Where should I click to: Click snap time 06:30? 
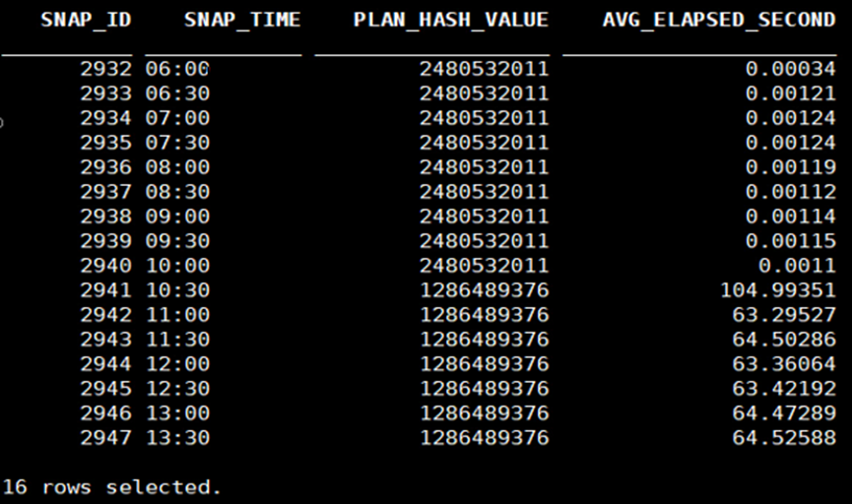pyautogui.click(x=177, y=94)
